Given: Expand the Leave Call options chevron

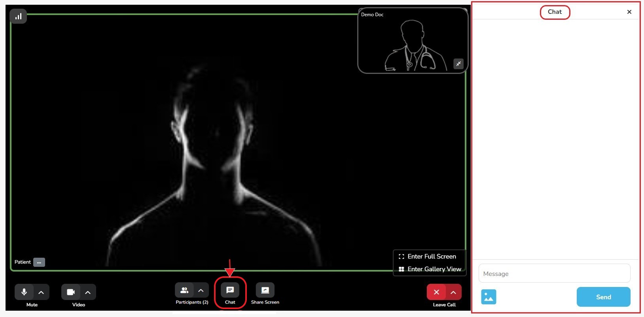Looking at the screenshot, I should pos(453,292).
